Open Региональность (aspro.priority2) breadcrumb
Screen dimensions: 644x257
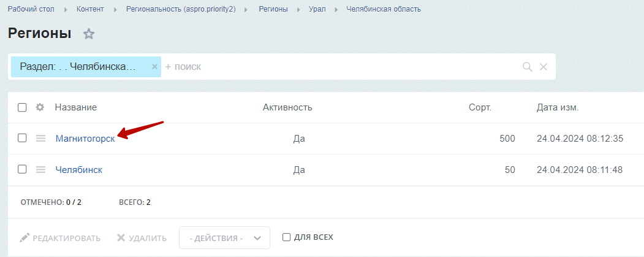[181, 9]
